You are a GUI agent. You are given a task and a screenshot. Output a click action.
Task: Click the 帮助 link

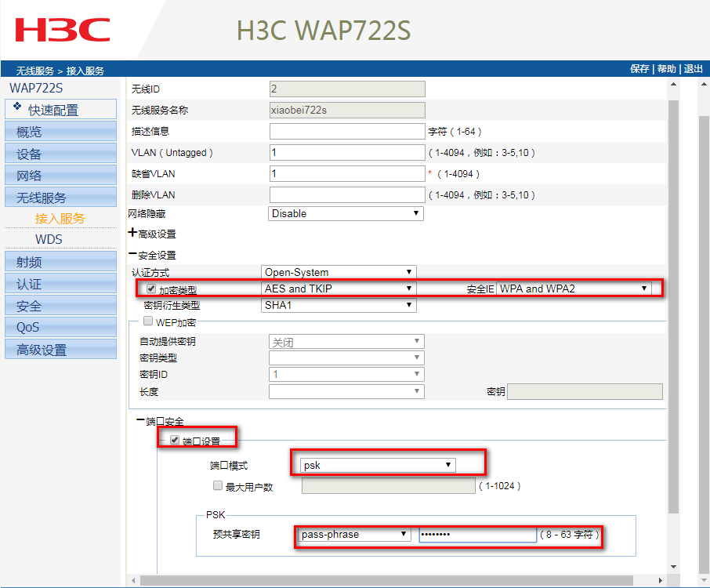pos(667,69)
